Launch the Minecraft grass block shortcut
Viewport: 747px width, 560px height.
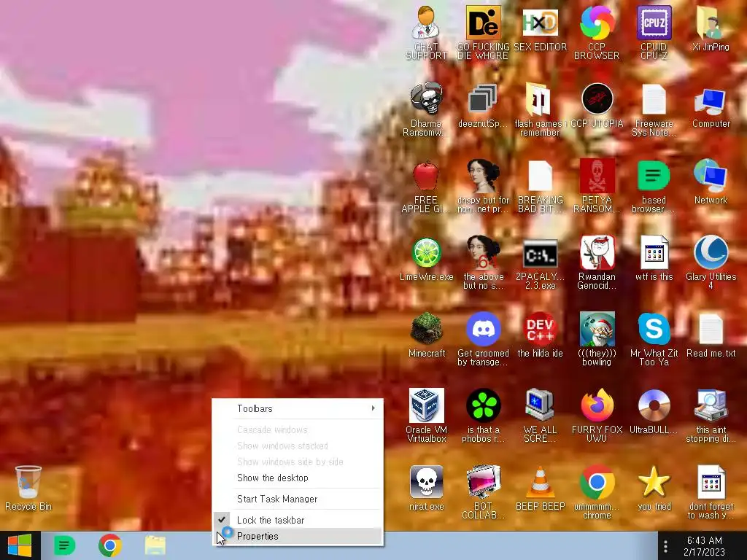tap(426, 335)
